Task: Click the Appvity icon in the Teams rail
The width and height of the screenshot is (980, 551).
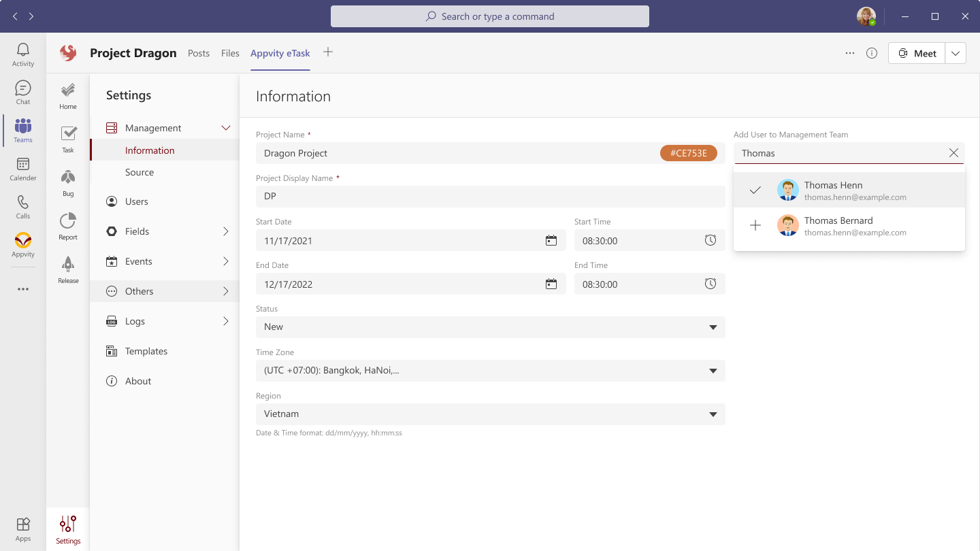Action: tap(22, 241)
